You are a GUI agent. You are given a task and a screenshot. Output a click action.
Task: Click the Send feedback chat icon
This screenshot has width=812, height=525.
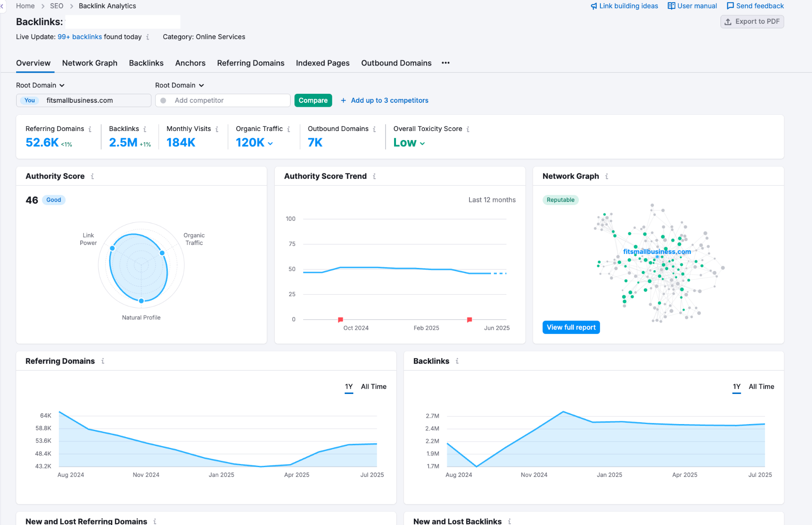point(730,6)
